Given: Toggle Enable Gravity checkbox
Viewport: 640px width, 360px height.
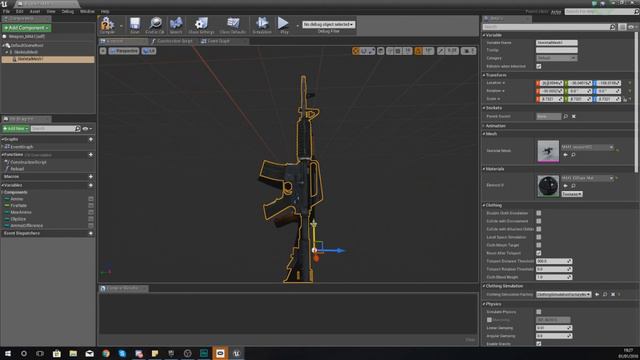Looking at the screenshot, I should point(539,344).
